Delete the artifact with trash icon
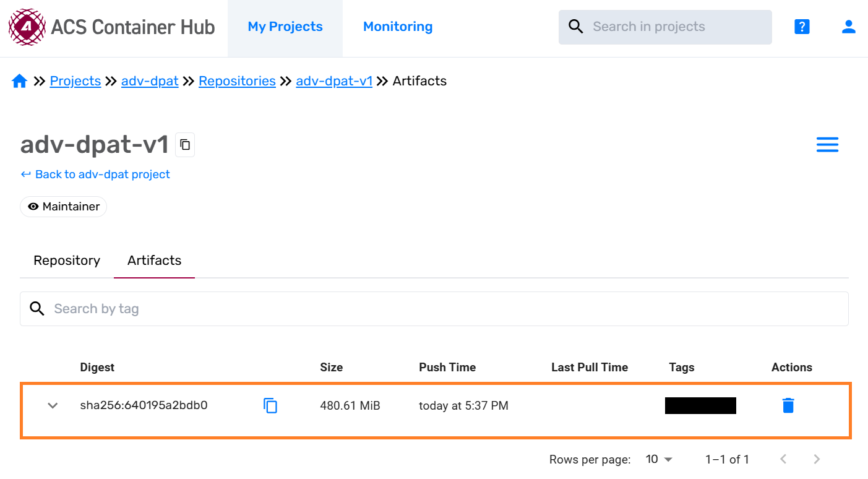This screenshot has height=479, width=868. (788, 406)
